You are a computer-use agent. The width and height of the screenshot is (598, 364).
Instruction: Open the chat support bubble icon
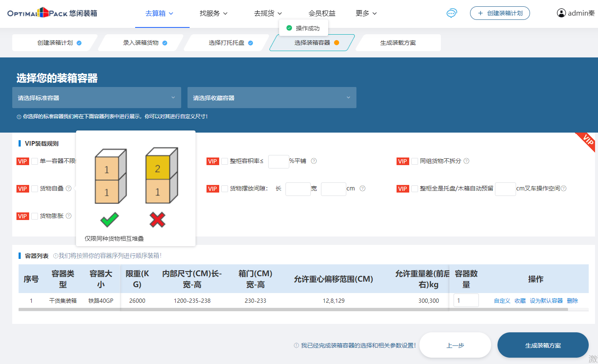[x=451, y=13]
